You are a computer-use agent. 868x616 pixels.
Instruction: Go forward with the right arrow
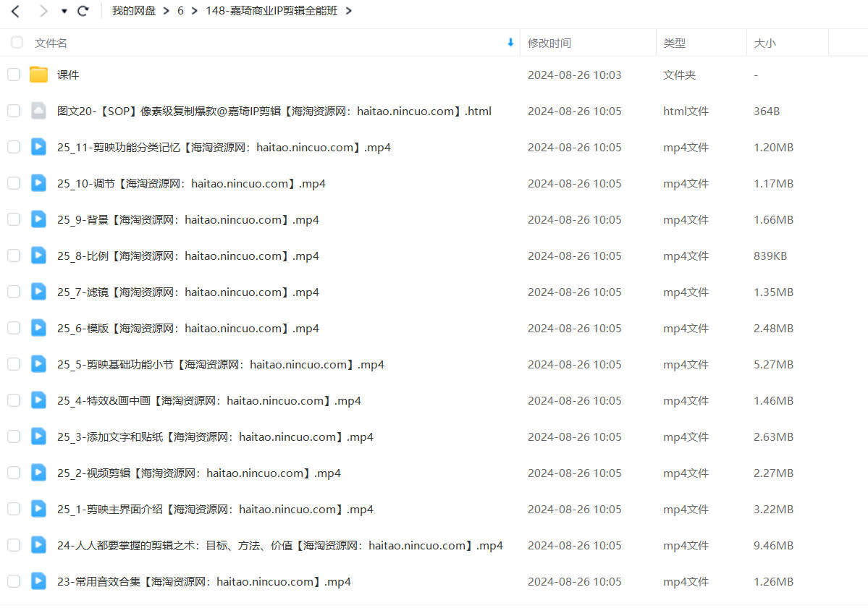coord(43,11)
